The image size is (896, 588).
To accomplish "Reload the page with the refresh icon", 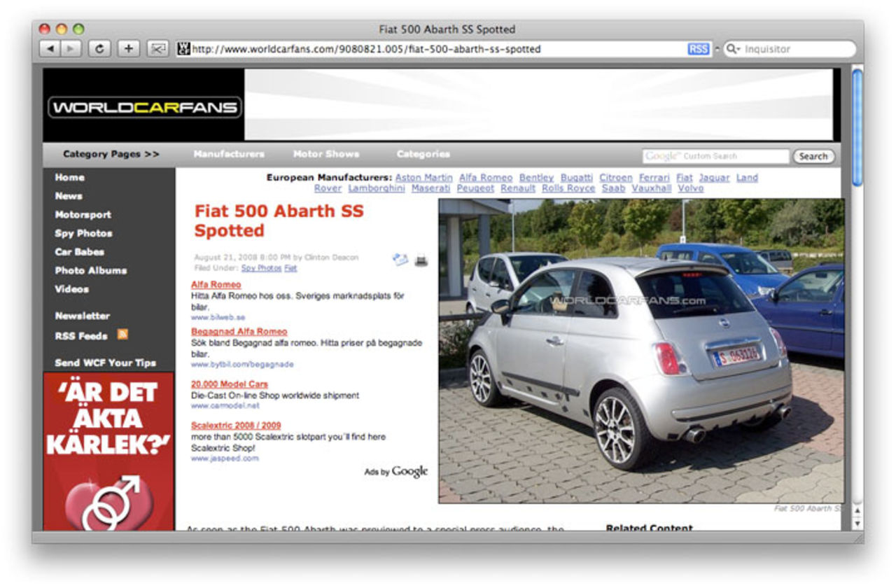I will point(100,49).
